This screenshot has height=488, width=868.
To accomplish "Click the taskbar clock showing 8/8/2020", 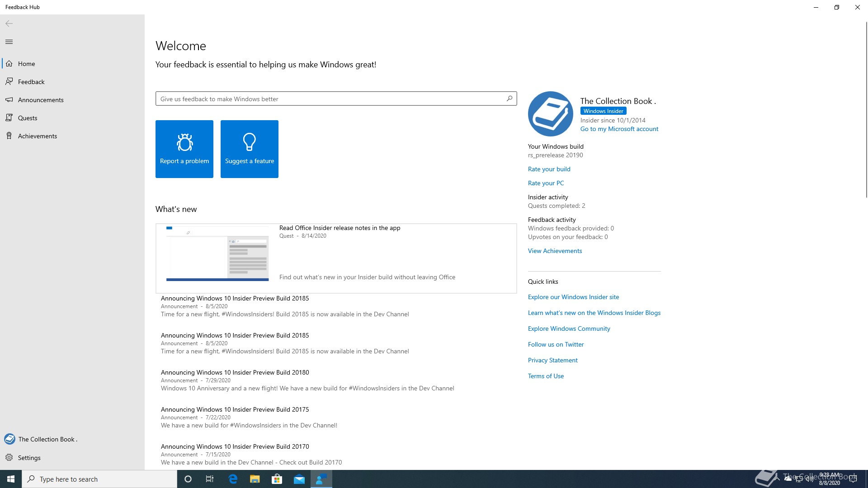I will [x=829, y=479].
